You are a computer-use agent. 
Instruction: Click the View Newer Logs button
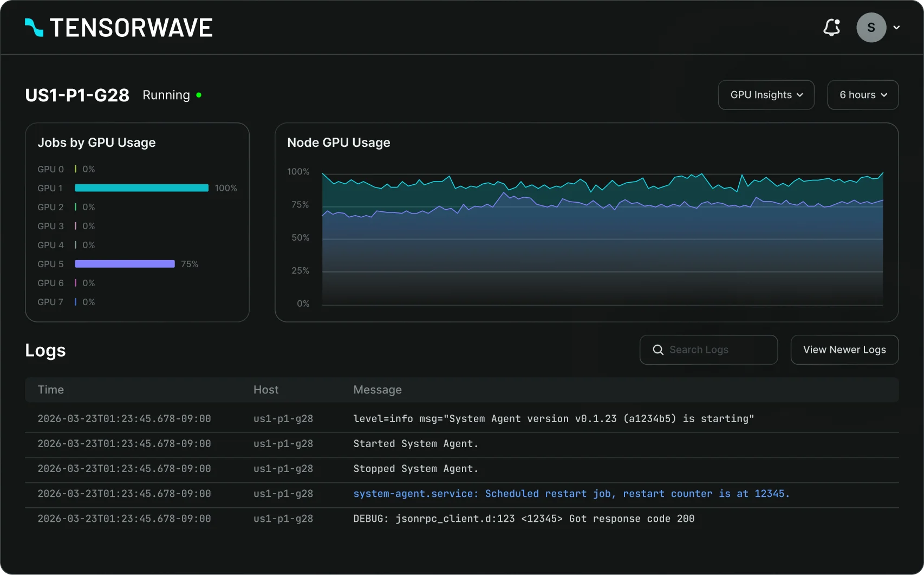[844, 350]
